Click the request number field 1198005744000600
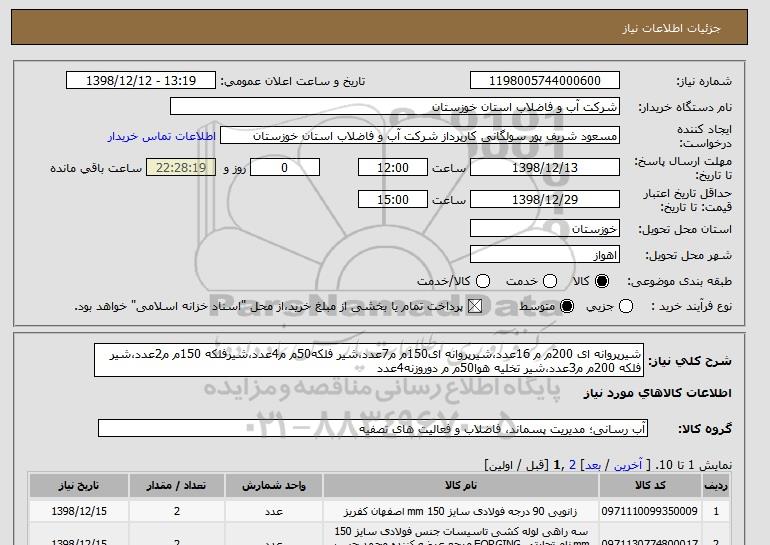This screenshot has width=770, height=545. pyautogui.click(x=545, y=81)
